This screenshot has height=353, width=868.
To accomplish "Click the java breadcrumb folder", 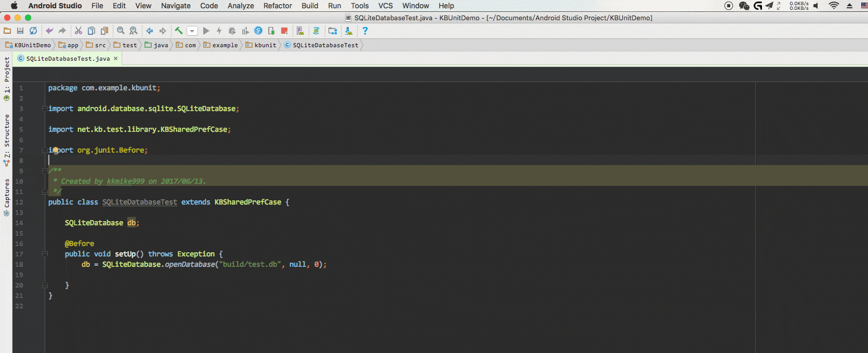I will (x=156, y=45).
